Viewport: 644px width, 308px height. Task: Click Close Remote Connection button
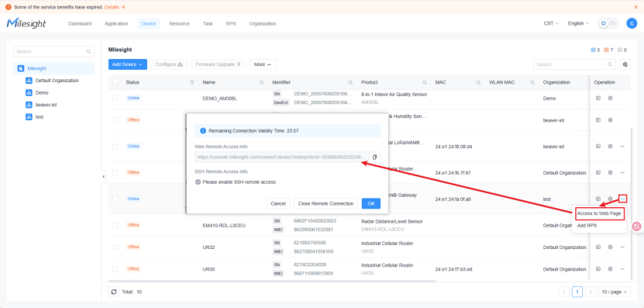[325, 203]
